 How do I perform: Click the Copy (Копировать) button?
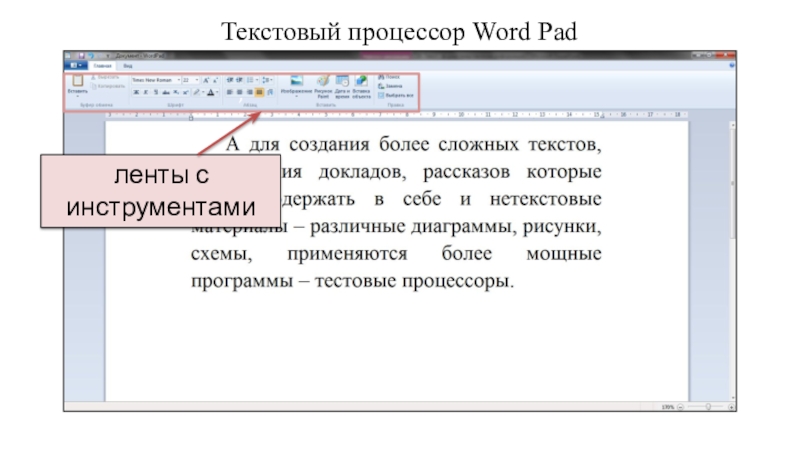108,86
